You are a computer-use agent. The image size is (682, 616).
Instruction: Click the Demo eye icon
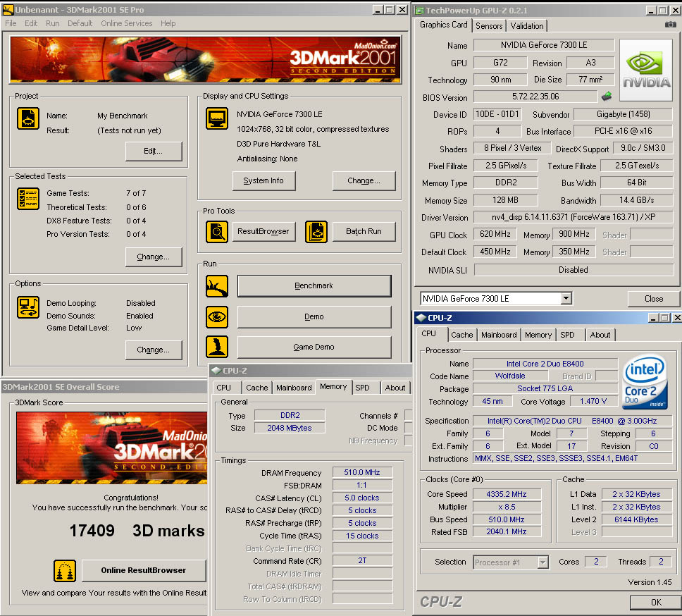[x=216, y=316]
